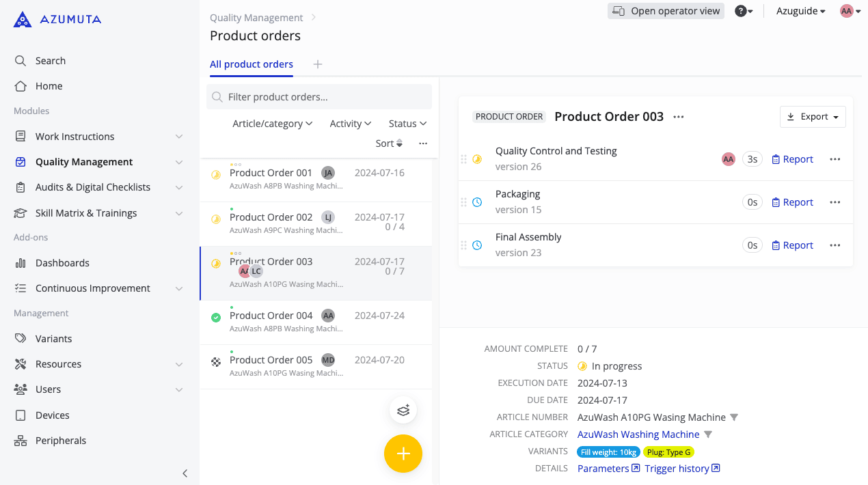
Task: Open the Report for Packaging
Action: point(792,202)
